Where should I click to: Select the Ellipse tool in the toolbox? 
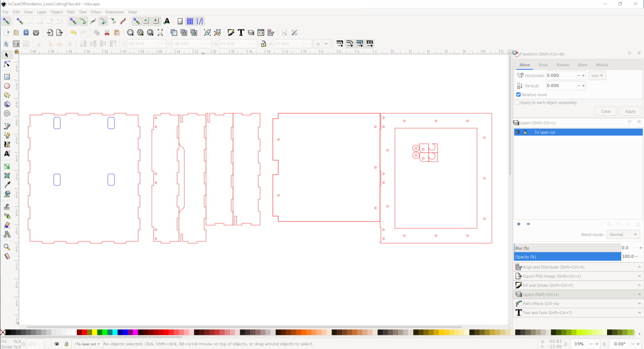tap(7, 86)
